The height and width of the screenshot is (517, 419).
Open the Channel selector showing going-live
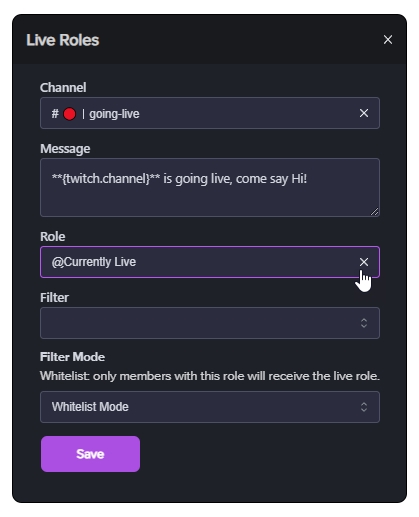coord(210,113)
